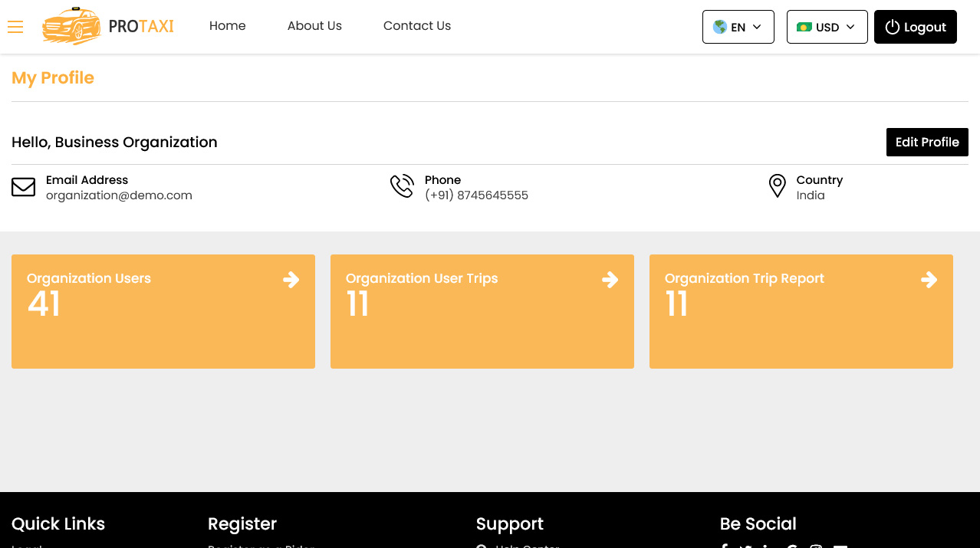Open the Organization Trip Report card
This screenshot has width=980, height=548.
801,311
